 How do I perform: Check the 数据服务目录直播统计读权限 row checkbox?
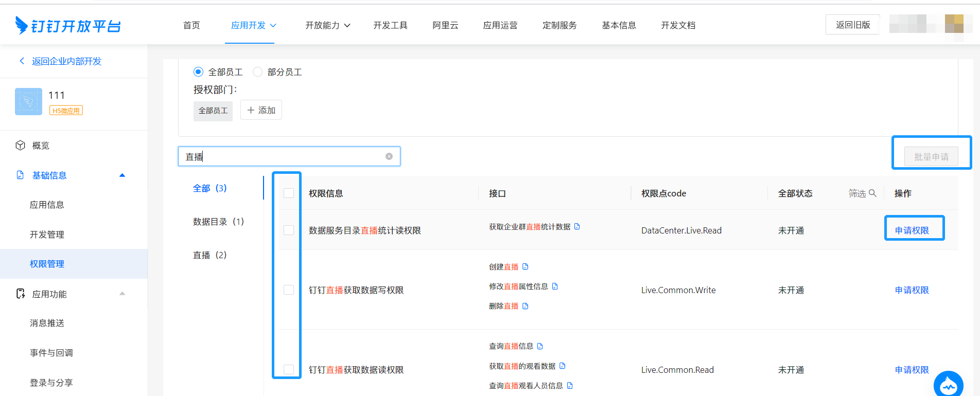(289, 230)
